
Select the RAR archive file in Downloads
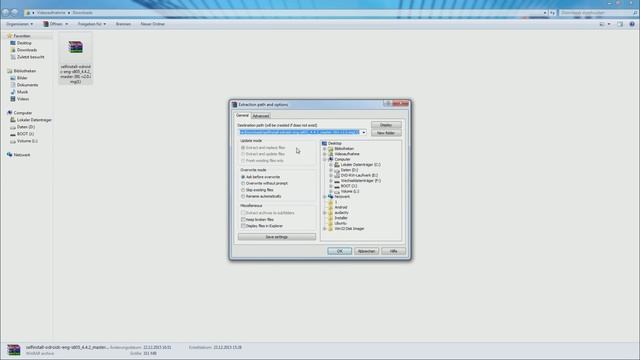(76, 58)
